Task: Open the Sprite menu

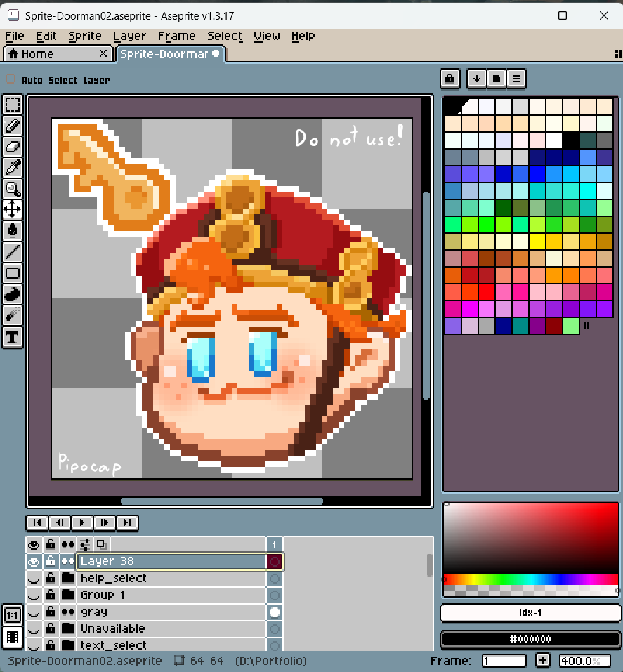Action: click(85, 36)
